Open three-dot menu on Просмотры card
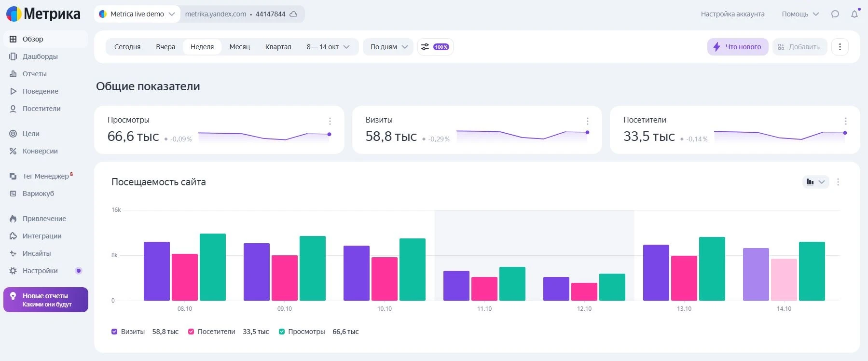The height and width of the screenshot is (361, 868). tap(330, 121)
